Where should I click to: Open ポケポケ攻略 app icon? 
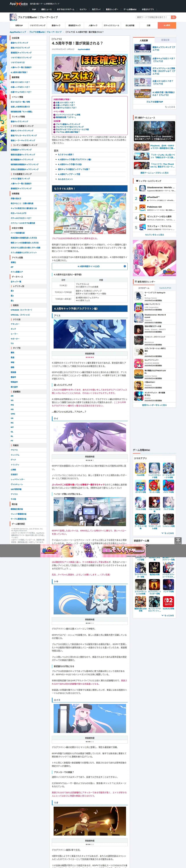[140, 485]
